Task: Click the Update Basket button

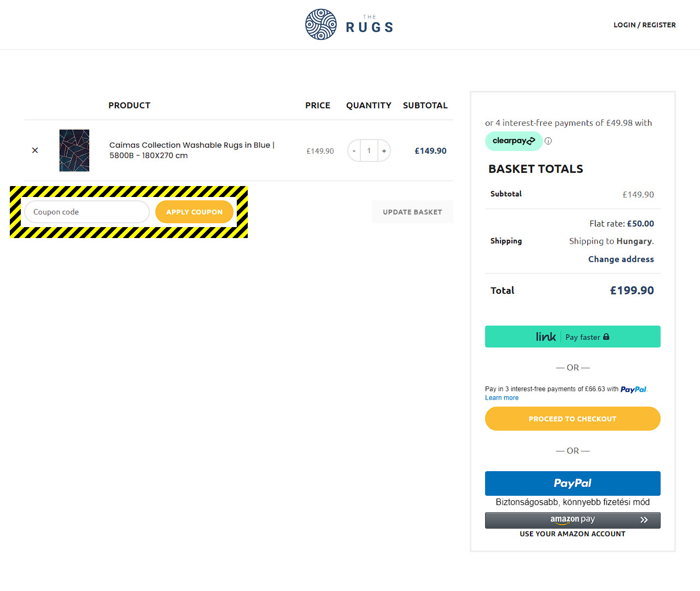Action: [412, 212]
